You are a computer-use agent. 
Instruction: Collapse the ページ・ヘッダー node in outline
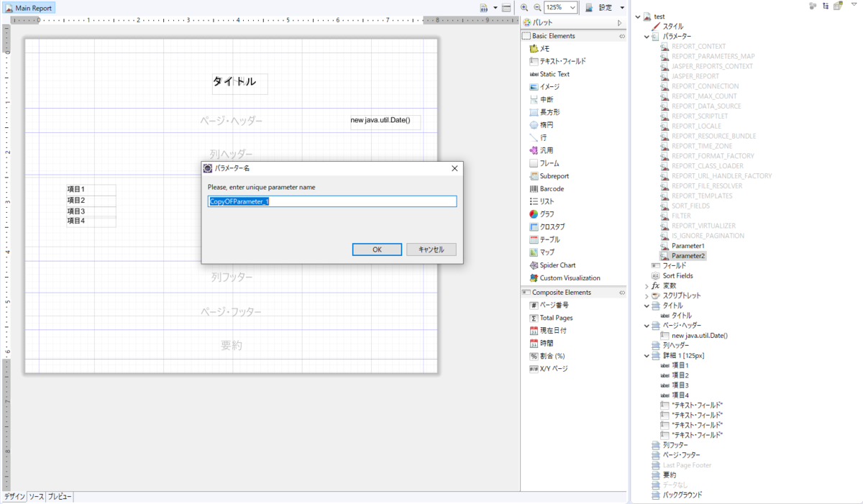pos(647,326)
